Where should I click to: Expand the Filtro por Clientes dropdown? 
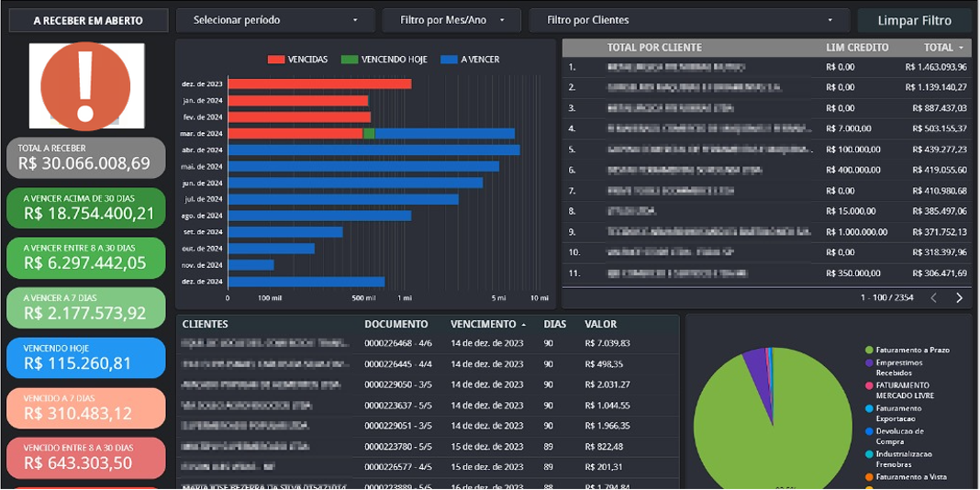coord(689,20)
